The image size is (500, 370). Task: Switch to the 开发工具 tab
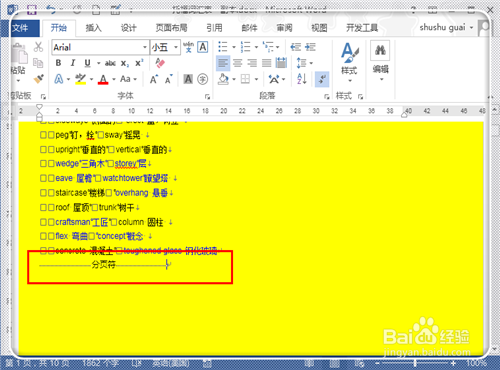click(x=362, y=28)
